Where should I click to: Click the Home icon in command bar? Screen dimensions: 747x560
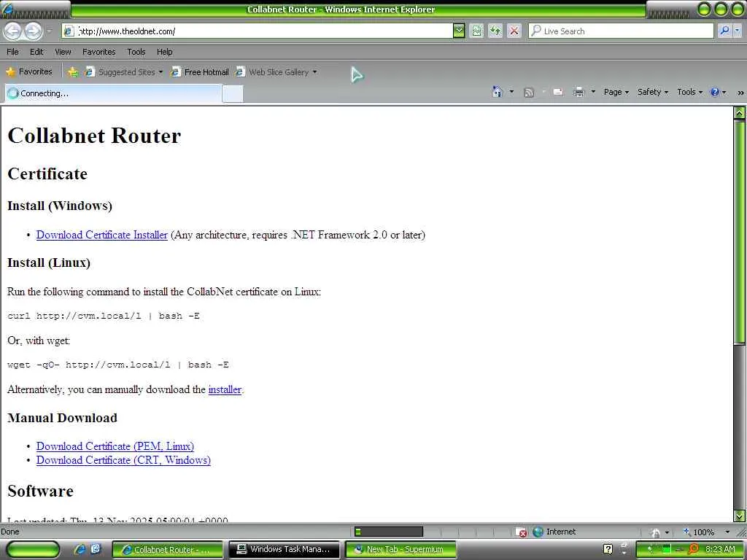(498, 91)
